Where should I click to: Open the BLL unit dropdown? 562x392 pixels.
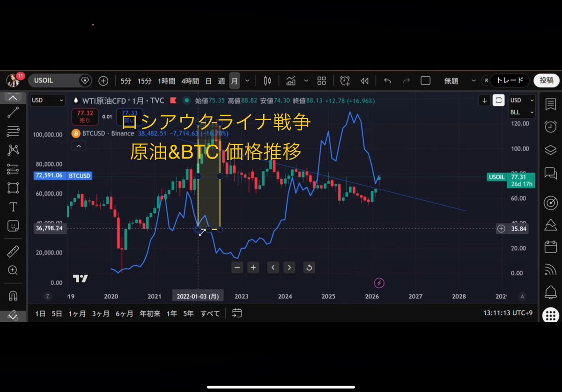click(x=522, y=112)
